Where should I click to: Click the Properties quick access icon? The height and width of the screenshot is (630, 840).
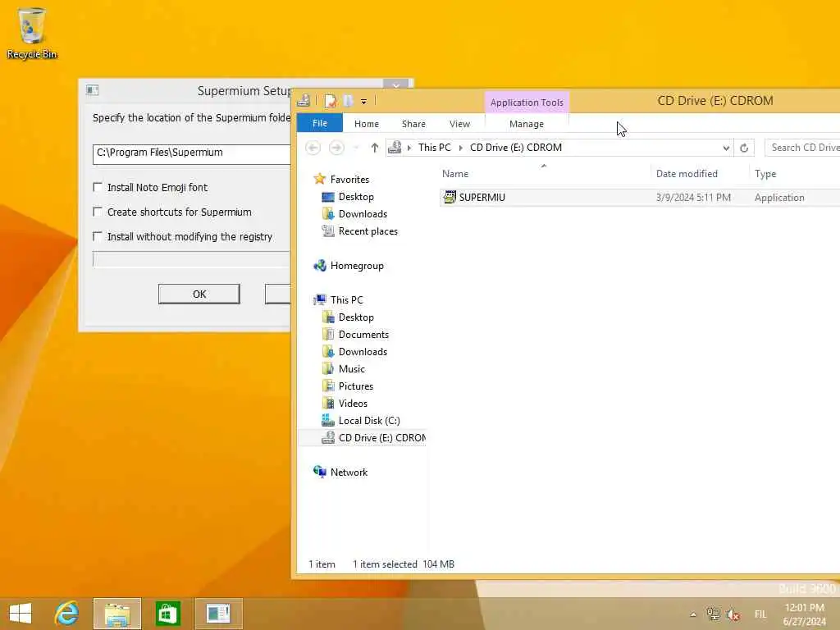331,100
